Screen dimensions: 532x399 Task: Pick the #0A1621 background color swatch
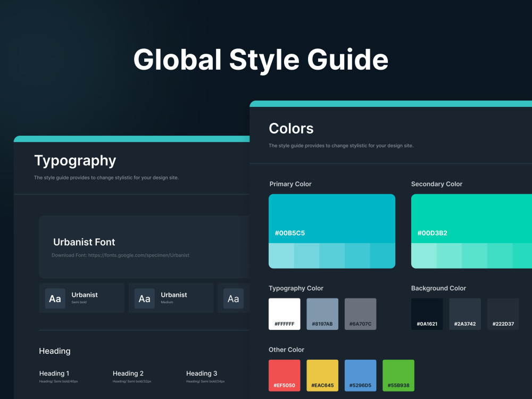click(x=427, y=314)
